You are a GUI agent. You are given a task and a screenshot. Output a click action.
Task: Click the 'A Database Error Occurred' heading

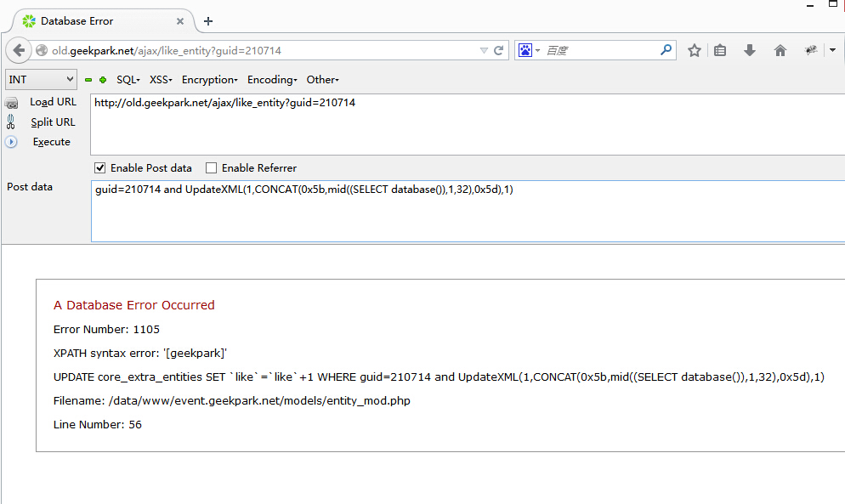coord(134,305)
